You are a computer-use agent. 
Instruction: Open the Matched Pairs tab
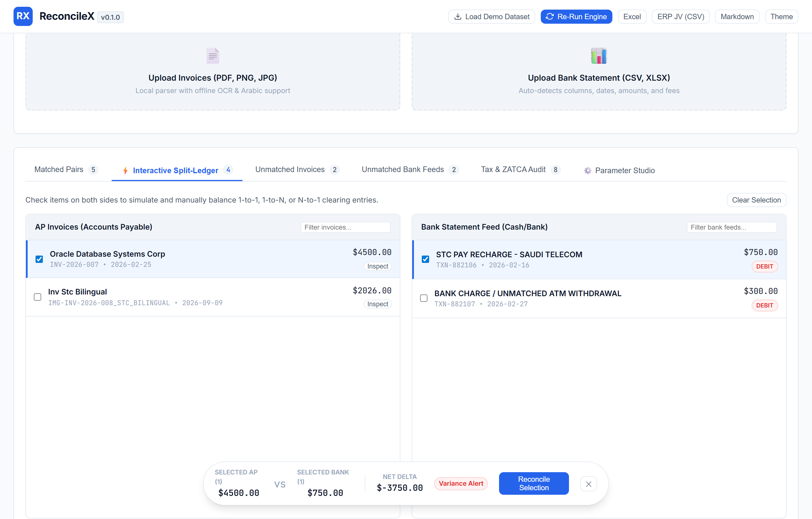point(66,170)
